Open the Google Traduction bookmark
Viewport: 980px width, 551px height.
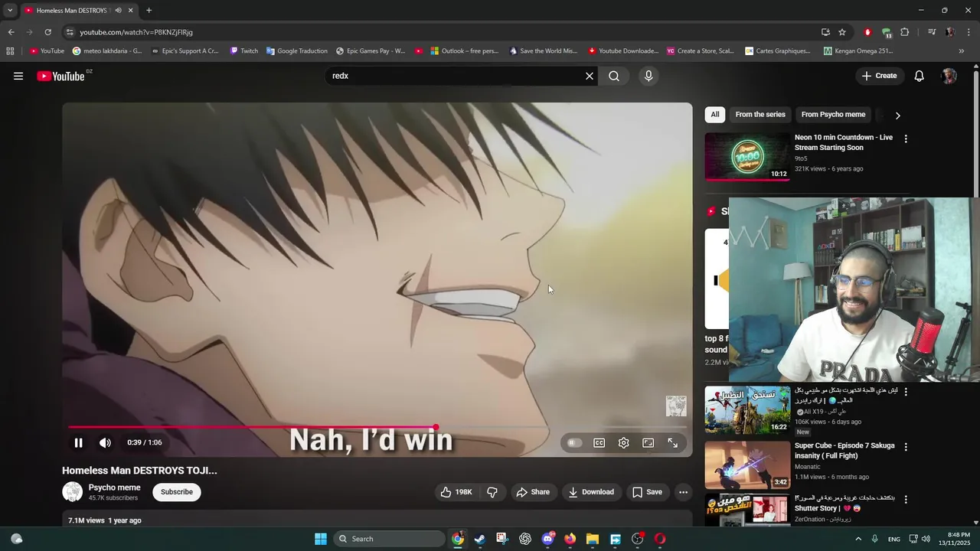297,51
